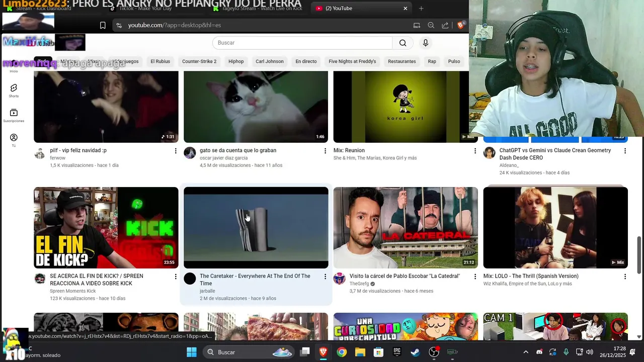Show hidden system tray icons chevron
The width and height of the screenshot is (644, 362).
pyautogui.click(x=526, y=352)
